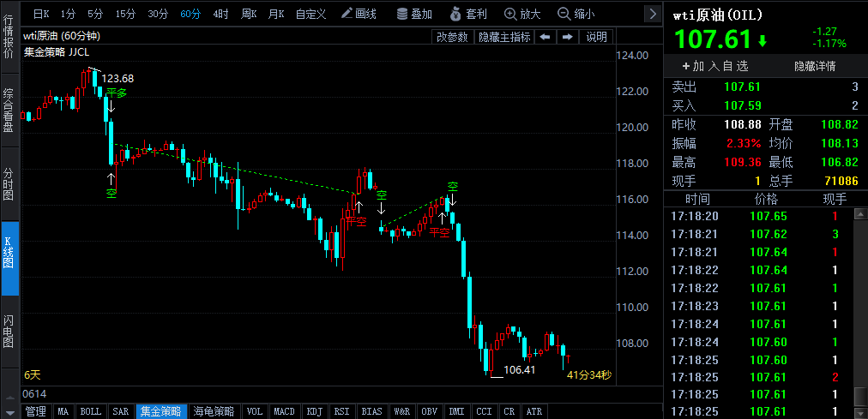Expand the toolbar with right chevron

[654, 14]
